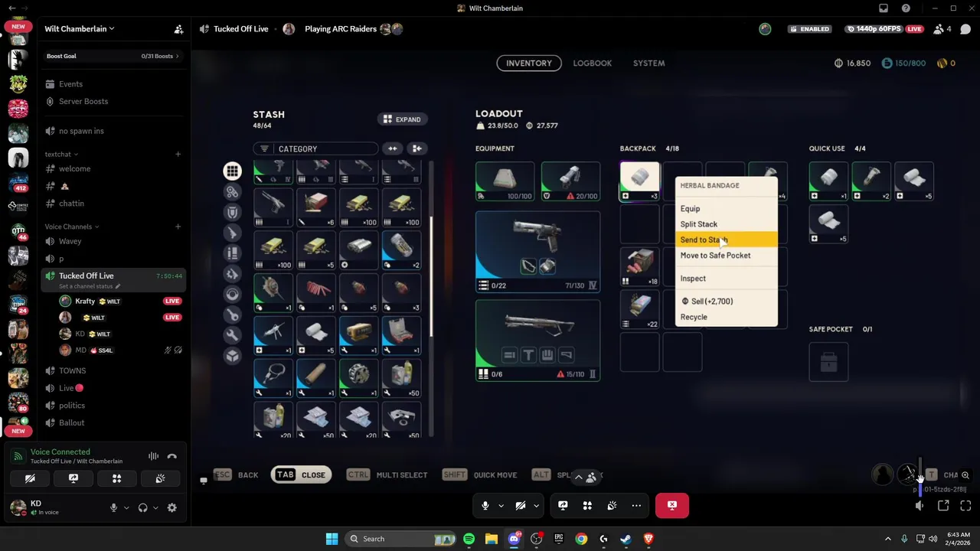
Task: Switch to the LOGBOOK tab
Action: (593, 64)
